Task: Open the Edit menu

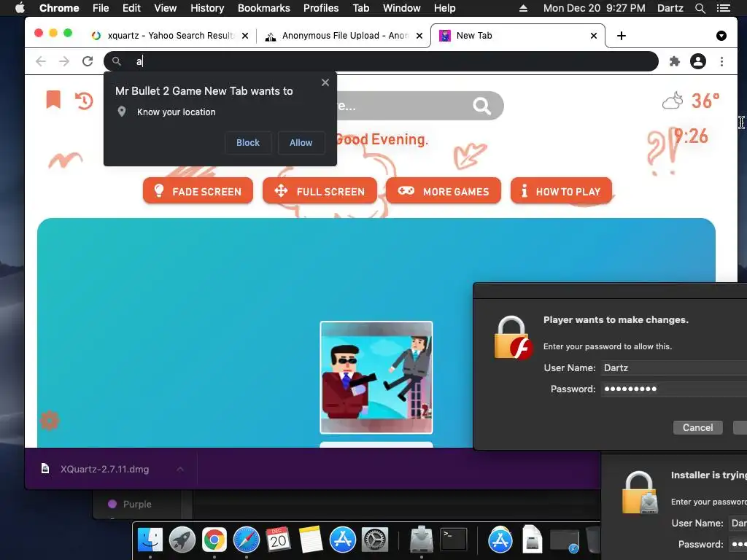Action: point(131,8)
